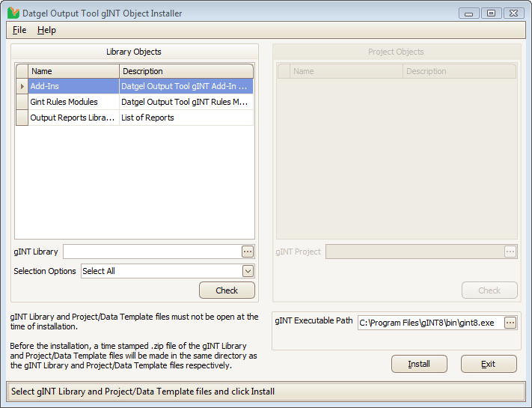This screenshot has width=532, height=408.
Task: Select the Output Reports Library row
Action: (73, 118)
